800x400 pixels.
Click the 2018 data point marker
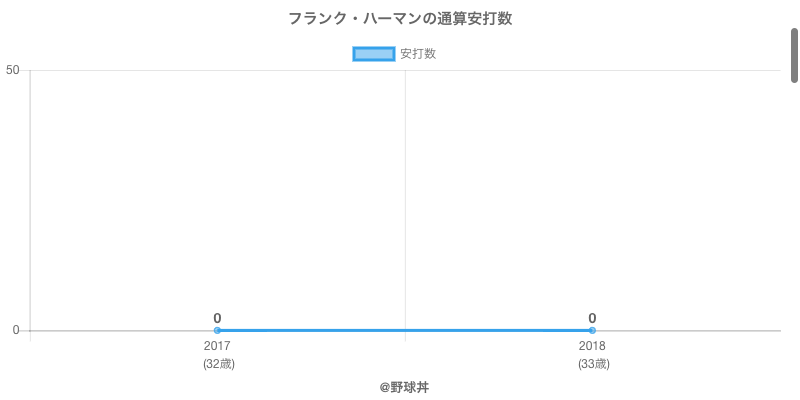592,330
